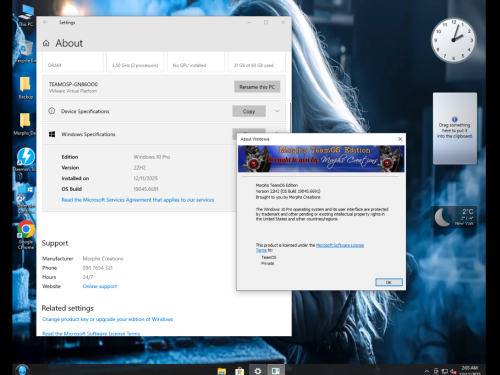Open File Explorer from the taskbar
The height and width of the screenshot is (375, 500).
(222, 371)
